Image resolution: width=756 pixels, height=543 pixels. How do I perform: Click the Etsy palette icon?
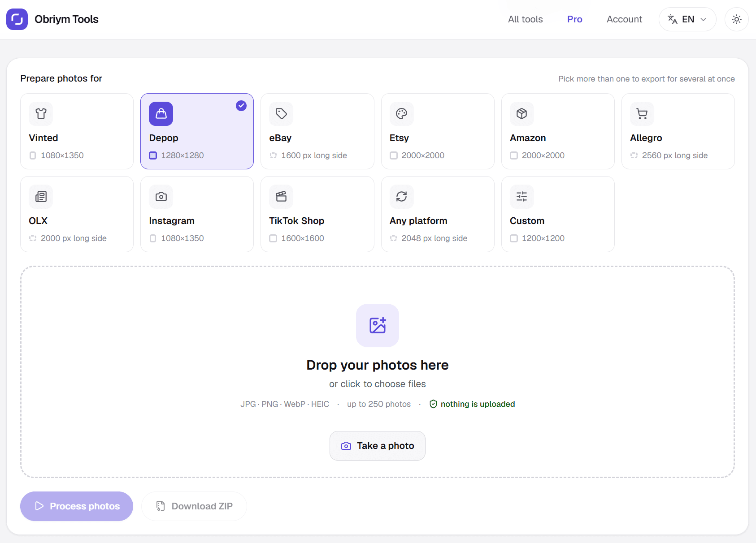tap(402, 114)
